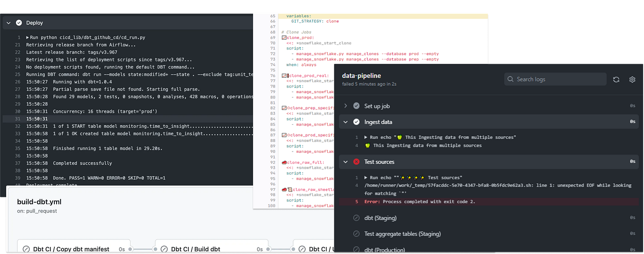Click the Ingest data success icon
Image resolution: width=644 pixels, height=254 pixels.
356,122
